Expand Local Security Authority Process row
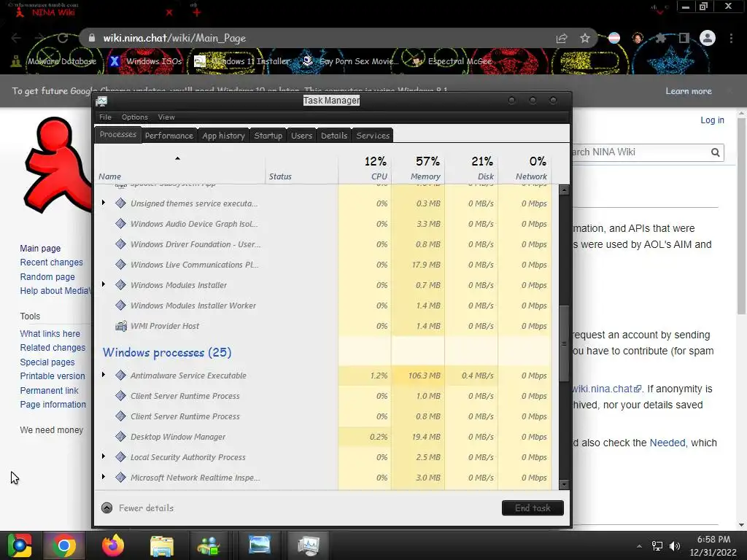Viewport: 747px width, 560px height. pos(104,456)
